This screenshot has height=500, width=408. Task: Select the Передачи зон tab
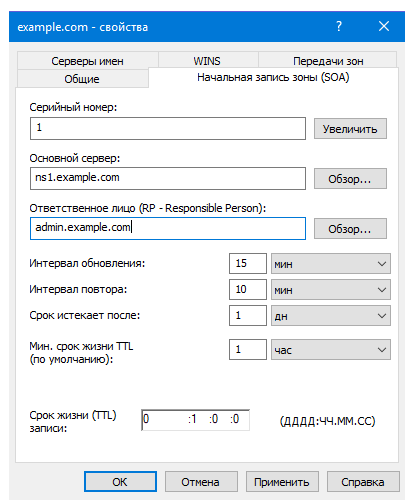point(328,61)
